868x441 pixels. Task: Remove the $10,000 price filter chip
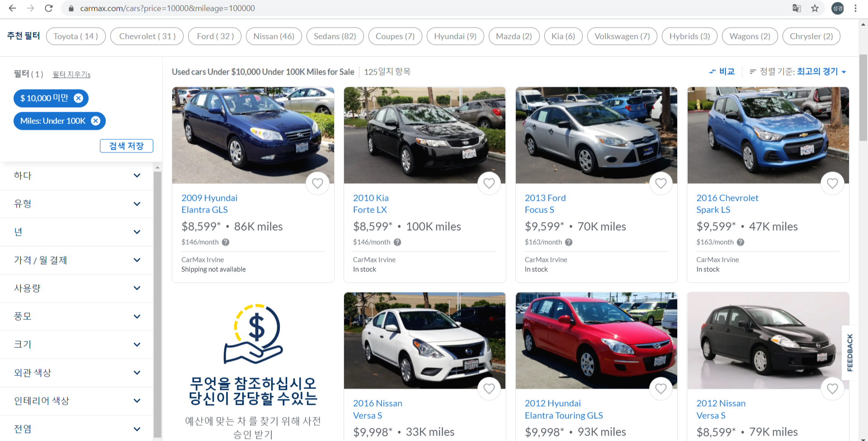[x=79, y=98]
